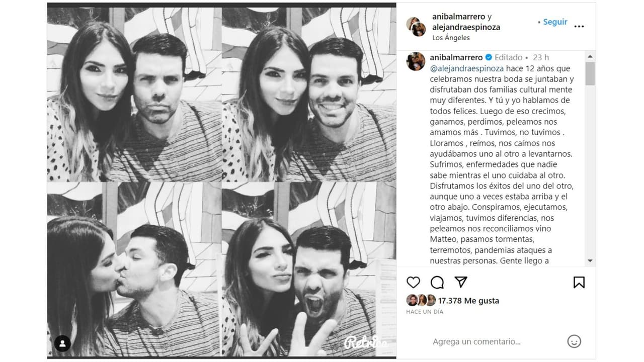Open the Los Ángeles location link

(x=451, y=38)
